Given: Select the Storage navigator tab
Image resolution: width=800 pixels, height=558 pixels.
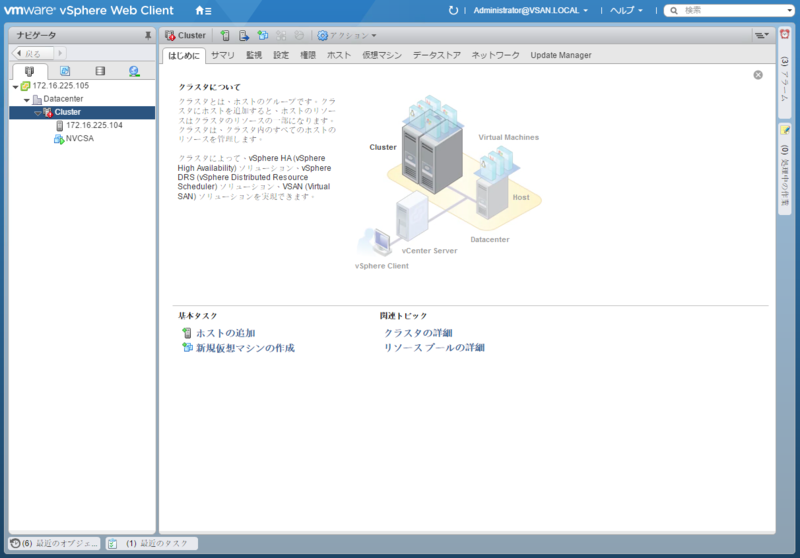Looking at the screenshot, I should point(100,71).
